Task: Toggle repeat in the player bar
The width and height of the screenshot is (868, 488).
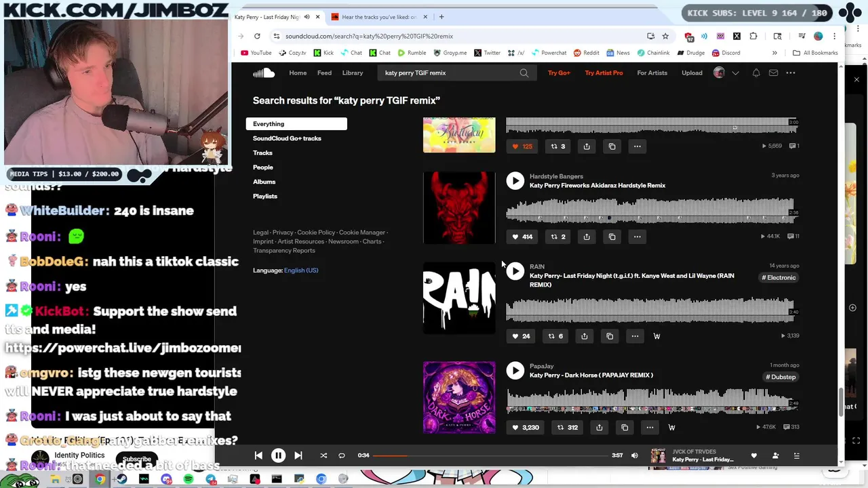Action: click(342, 455)
